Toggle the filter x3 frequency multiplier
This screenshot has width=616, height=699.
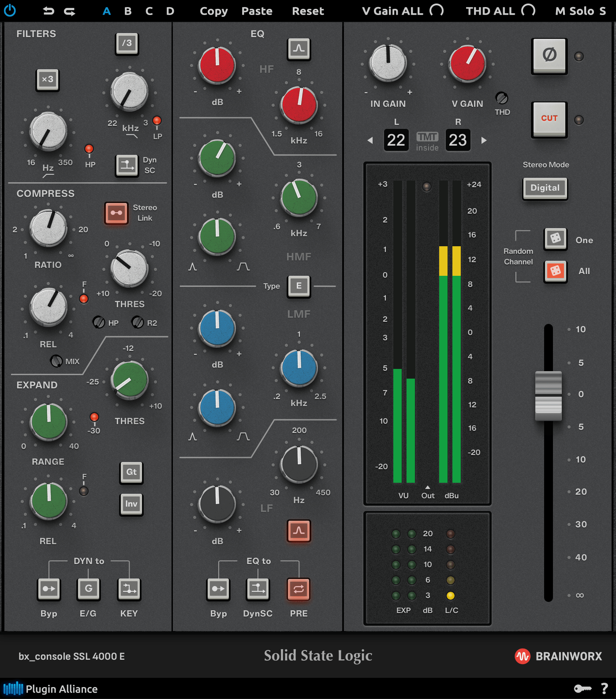click(48, 80)
